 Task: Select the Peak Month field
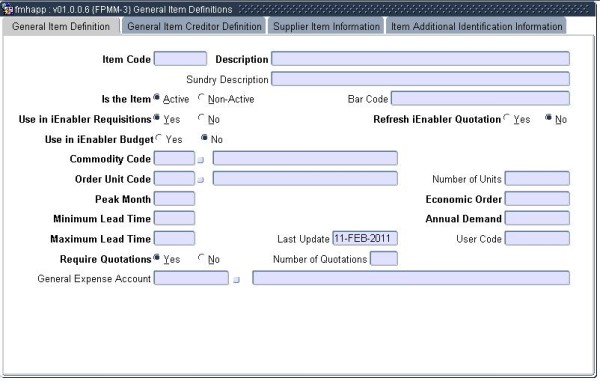(x=174, y=199)
